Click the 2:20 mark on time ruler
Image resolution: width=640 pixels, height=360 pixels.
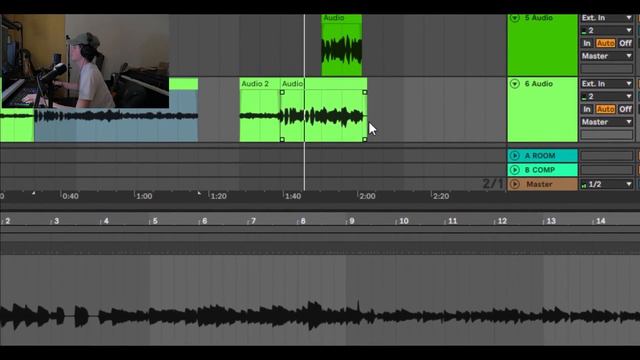441,196
